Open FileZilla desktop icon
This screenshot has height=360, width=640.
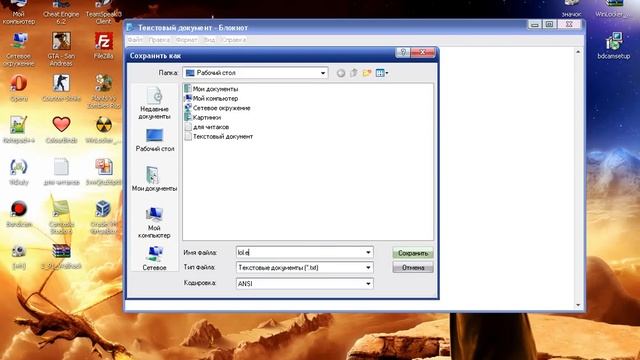[104, 46]
